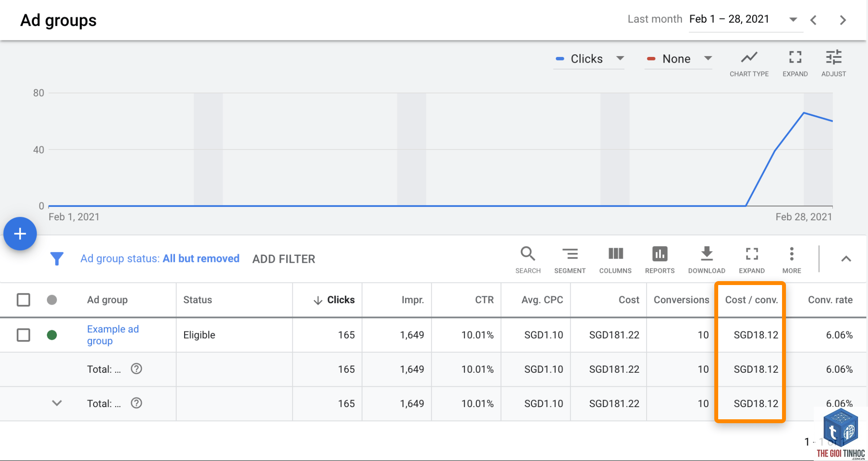Go to next date range

click(x=843, y=20)
